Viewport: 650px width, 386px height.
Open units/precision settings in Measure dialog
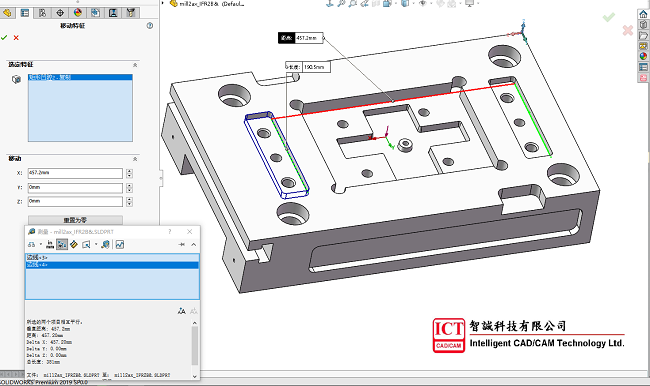point(50,245)
